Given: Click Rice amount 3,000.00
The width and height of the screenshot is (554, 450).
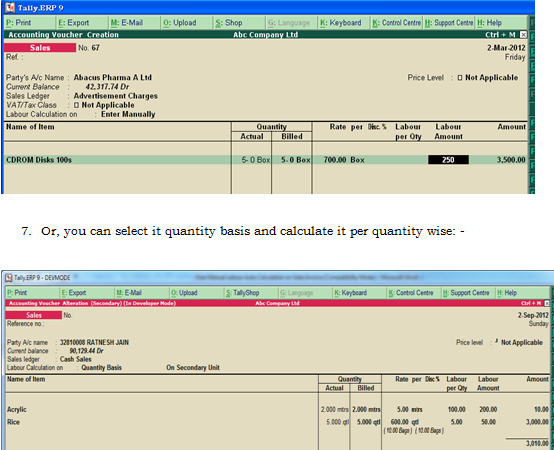Looking at the screenshot, I should [537, 422].
